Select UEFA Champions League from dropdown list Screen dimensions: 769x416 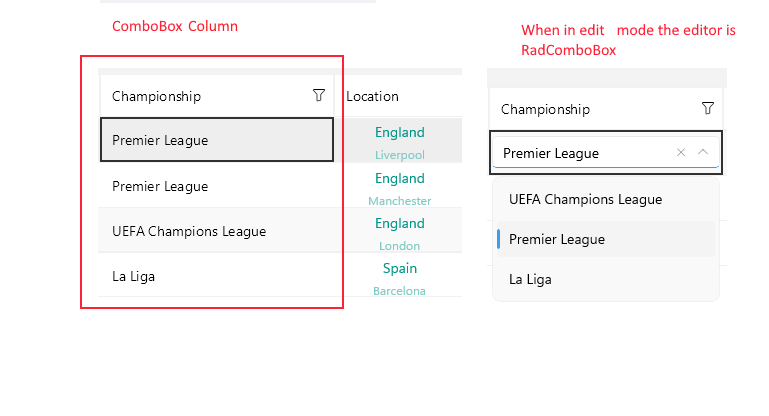(x=585, y=199)
